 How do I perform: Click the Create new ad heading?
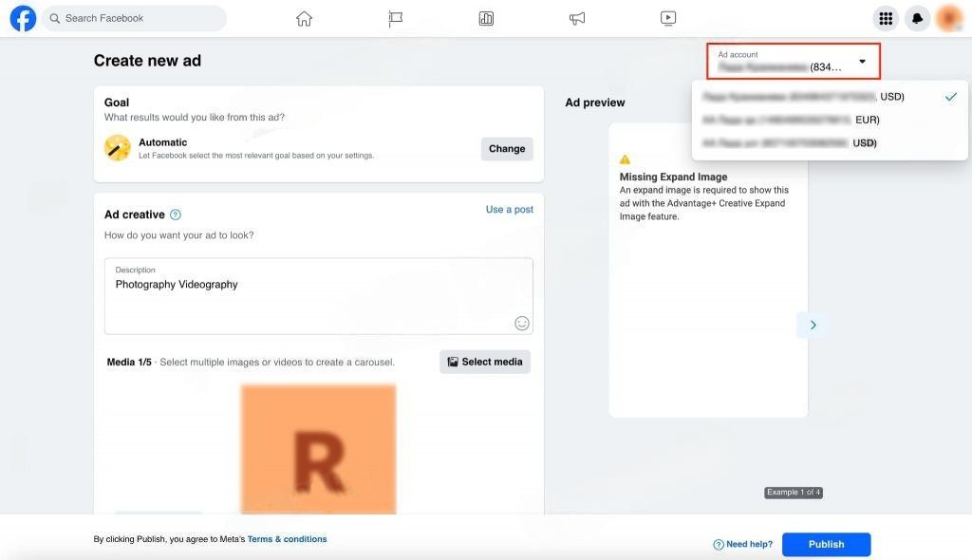click(147, 61)
